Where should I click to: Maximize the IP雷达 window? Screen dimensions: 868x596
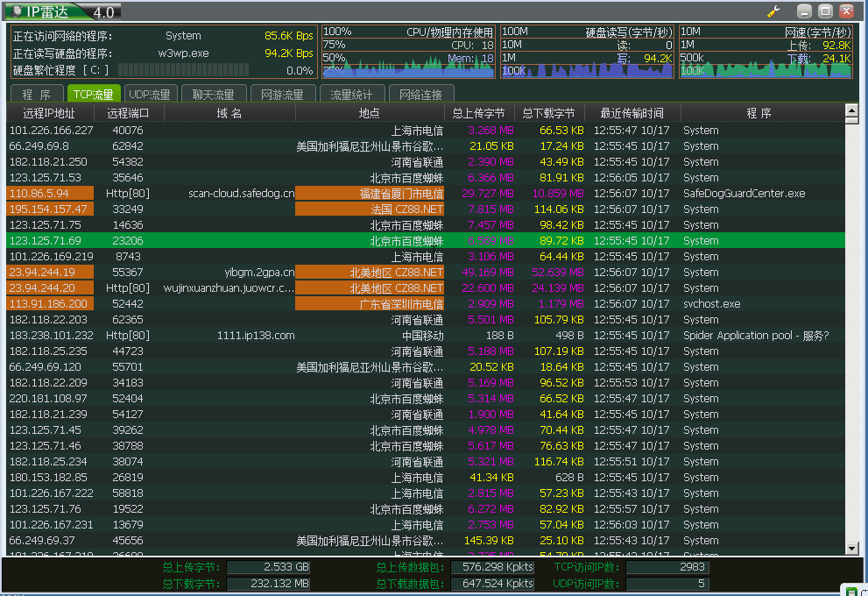click(x=825, y=11)
